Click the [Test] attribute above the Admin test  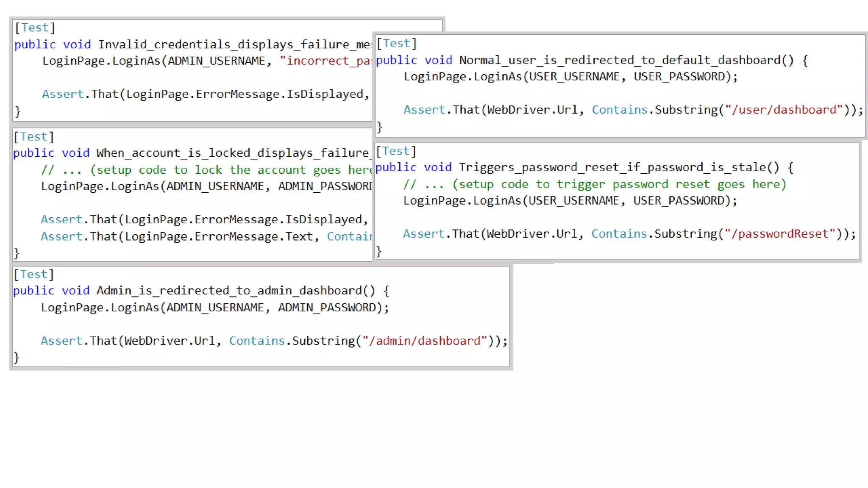34,274
